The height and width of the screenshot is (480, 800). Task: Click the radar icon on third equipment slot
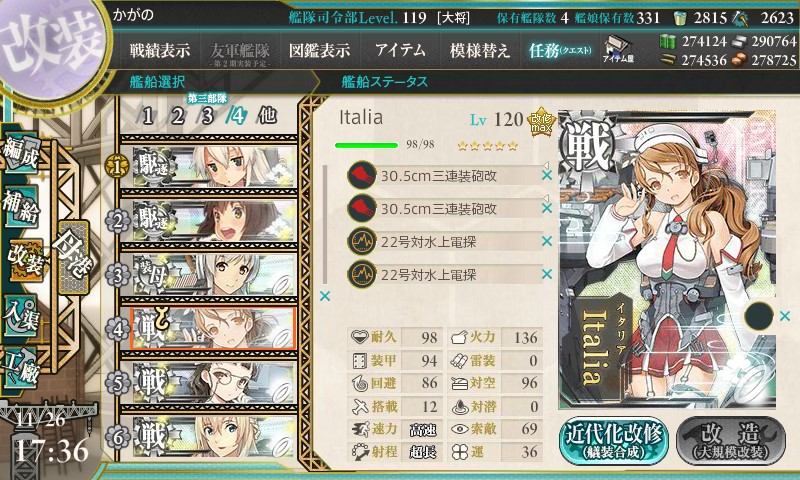[362, 241]
